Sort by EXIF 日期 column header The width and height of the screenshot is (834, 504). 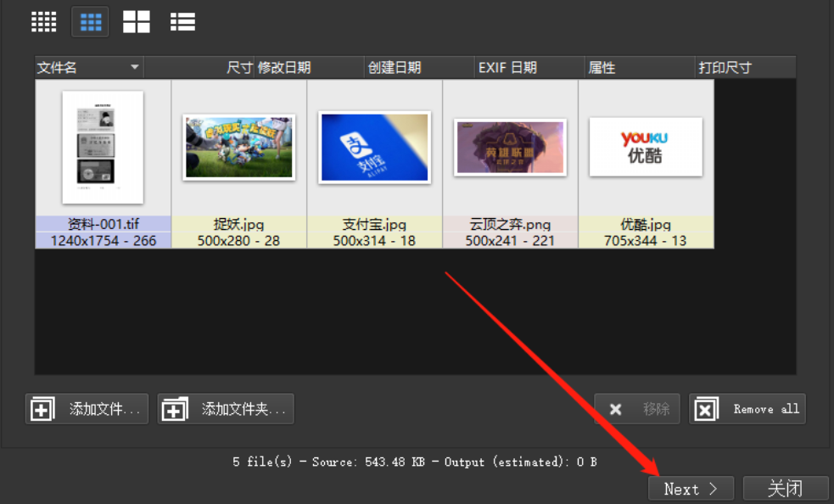(529, 68)
